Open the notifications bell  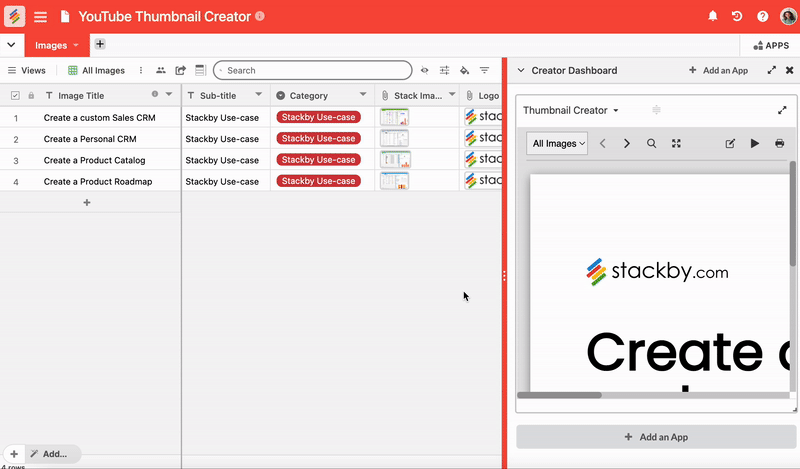click(x=713, y=16)
